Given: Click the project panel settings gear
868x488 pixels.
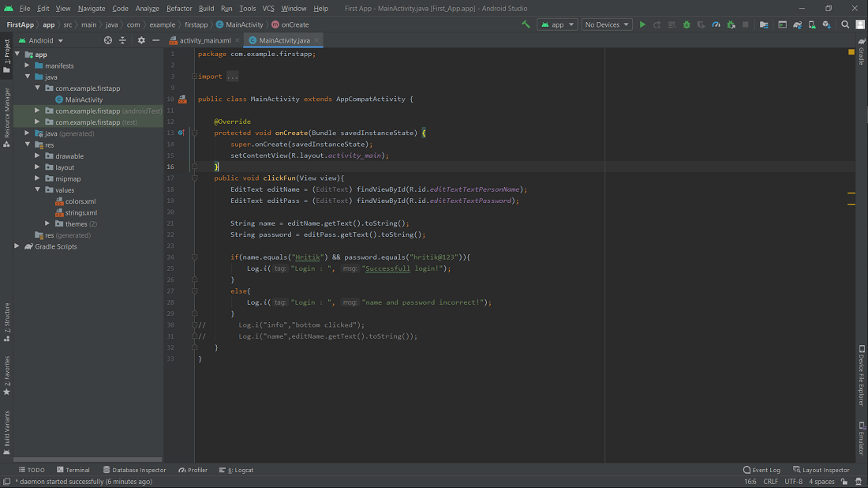Looking at the screenshot, I should (x=141, y=40).
